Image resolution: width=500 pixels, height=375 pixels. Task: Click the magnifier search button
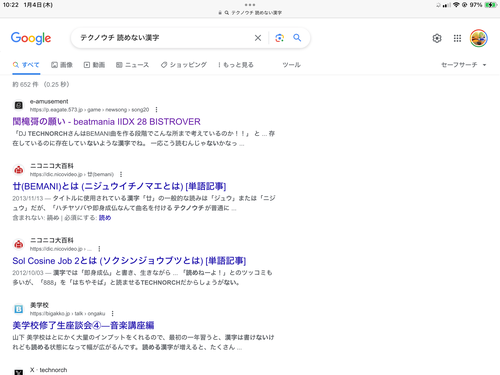(297, 38)
